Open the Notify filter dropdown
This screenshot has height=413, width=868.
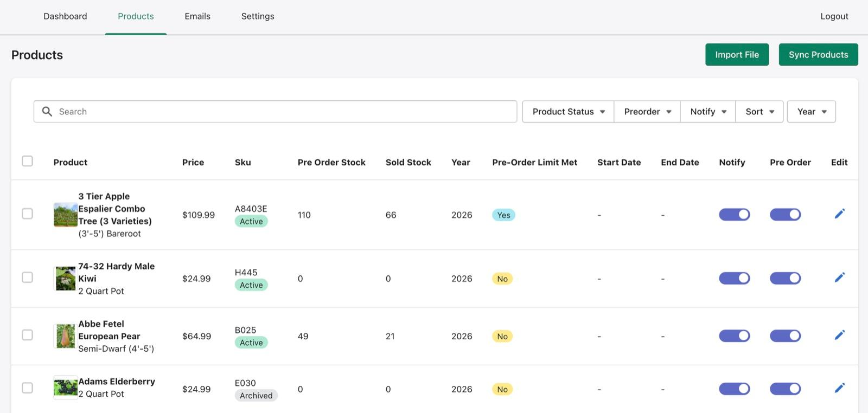coord(708,112)
